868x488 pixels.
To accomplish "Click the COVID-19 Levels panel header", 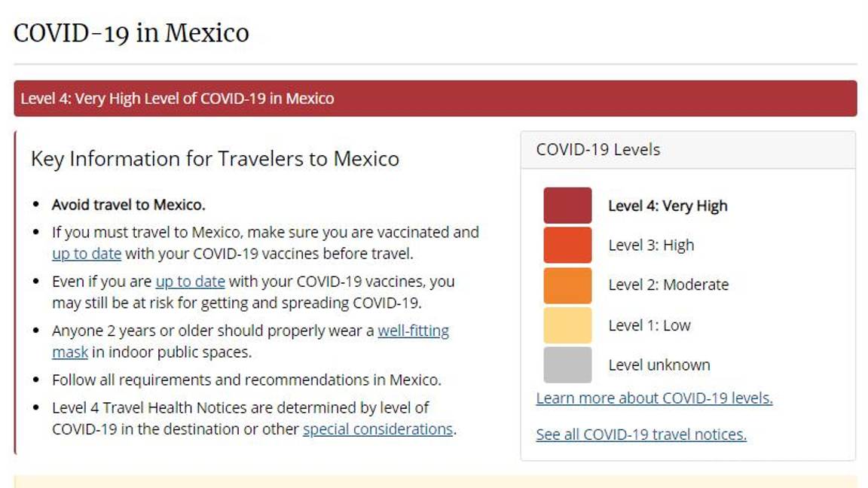I will pos(598,149).
